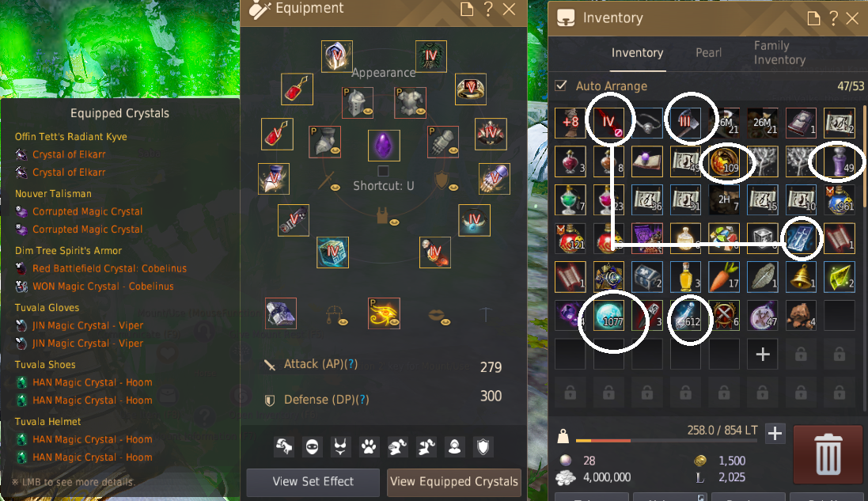The image size is (868, 501).
Task: Click the Attack (AP) question mark help
Action: pos(351,364)
